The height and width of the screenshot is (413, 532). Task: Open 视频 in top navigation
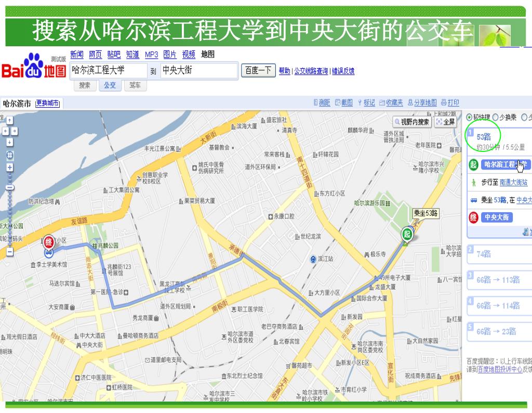pos(189,54)
